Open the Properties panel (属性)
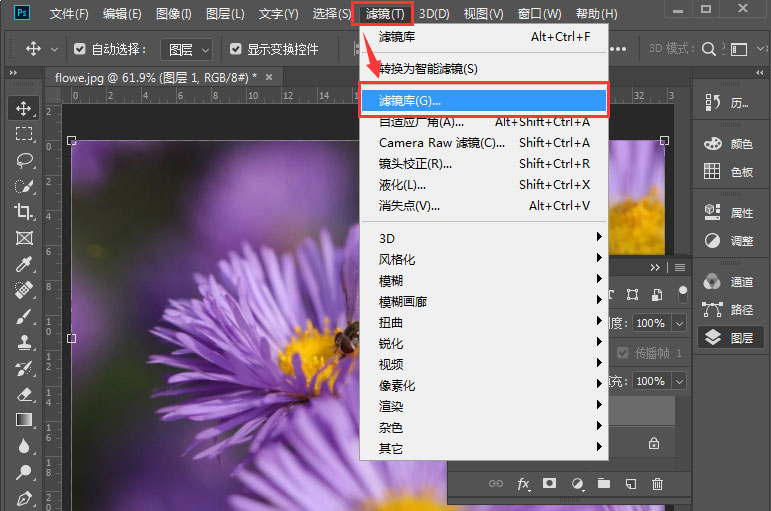The width and height of the screenshot is (771, 511). coord(728,212)
